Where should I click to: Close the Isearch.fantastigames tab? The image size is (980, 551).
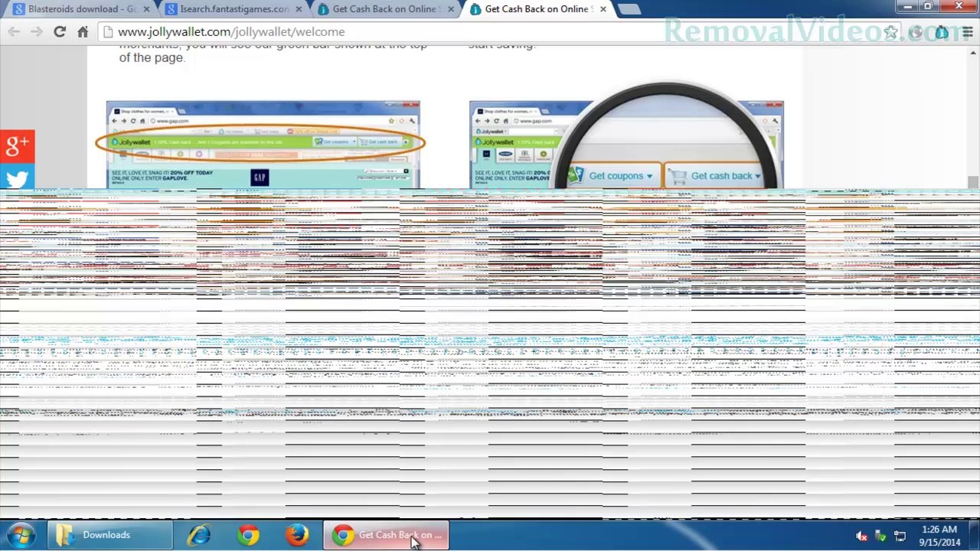(299, 9)
